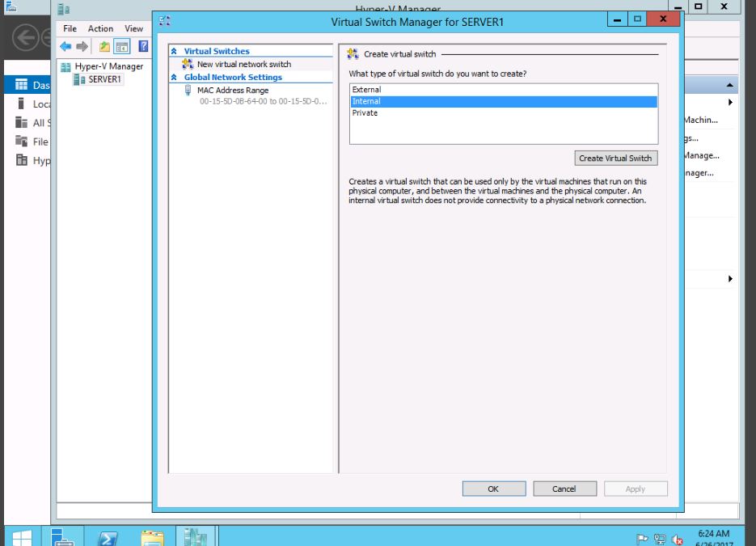
Task: Open the Help toolbar icon in Hyper-V Manager
Action: (143, 46)
